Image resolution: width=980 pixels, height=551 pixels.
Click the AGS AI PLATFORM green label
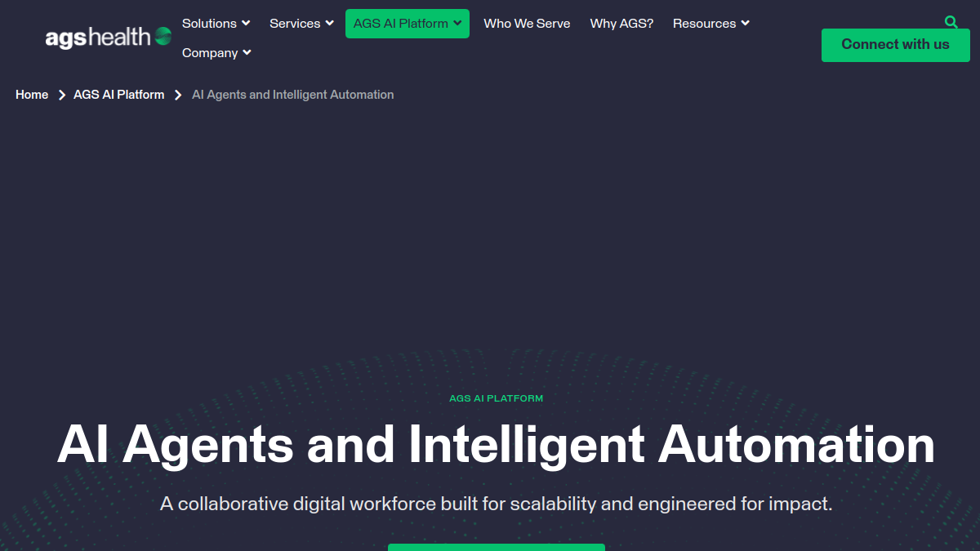(496, 398)
